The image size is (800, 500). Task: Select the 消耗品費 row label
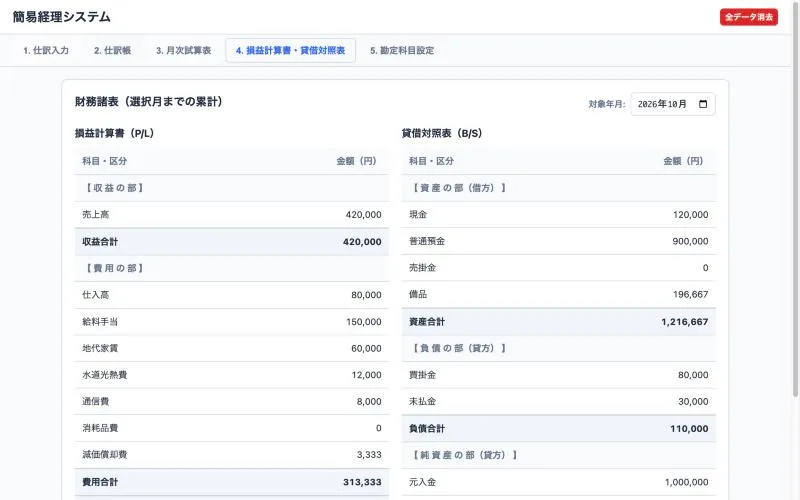(x=100, y=428)
